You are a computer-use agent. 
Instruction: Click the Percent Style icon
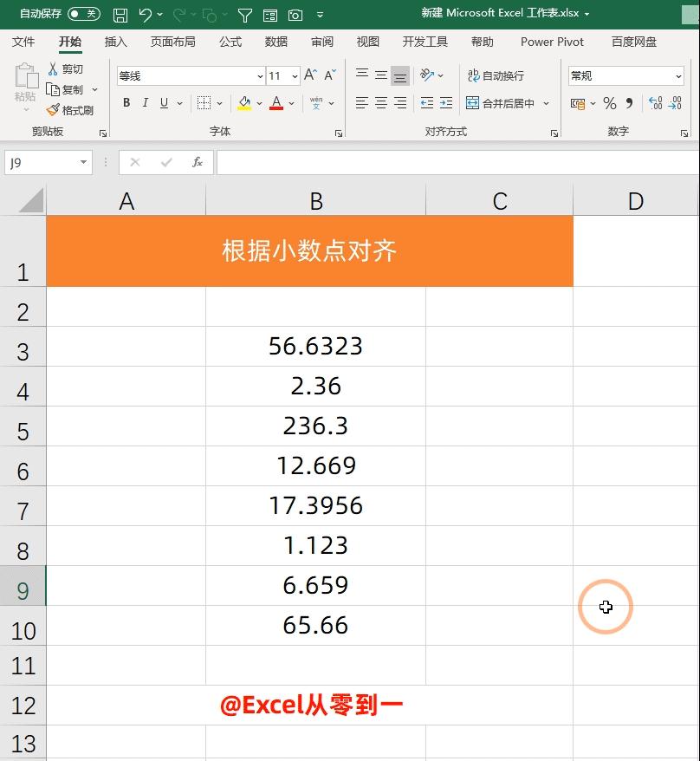coord(610,103)
